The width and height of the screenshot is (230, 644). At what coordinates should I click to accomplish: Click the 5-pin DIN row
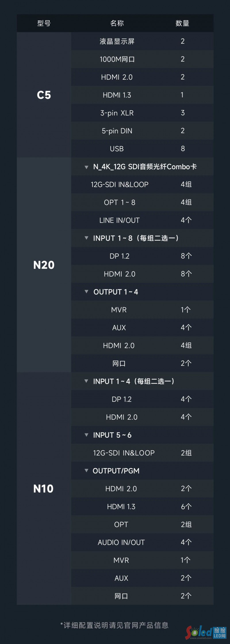pos(117,131)
